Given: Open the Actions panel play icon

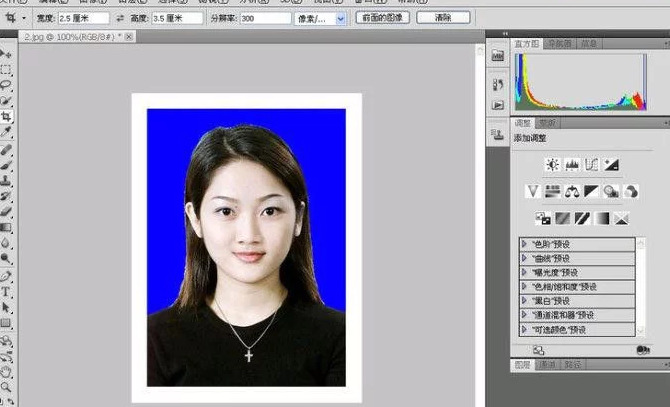Looking at the screenshot, I should (x=497, y=105).
